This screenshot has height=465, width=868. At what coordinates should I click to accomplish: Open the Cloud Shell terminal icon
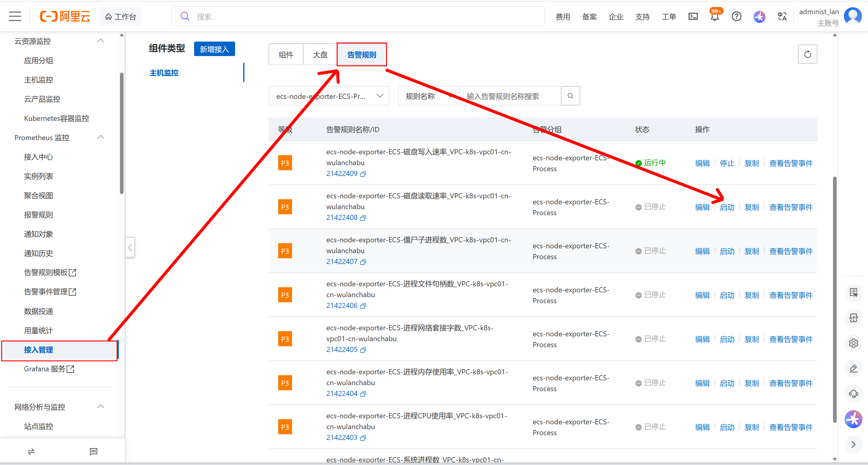[x=693, y=16]
